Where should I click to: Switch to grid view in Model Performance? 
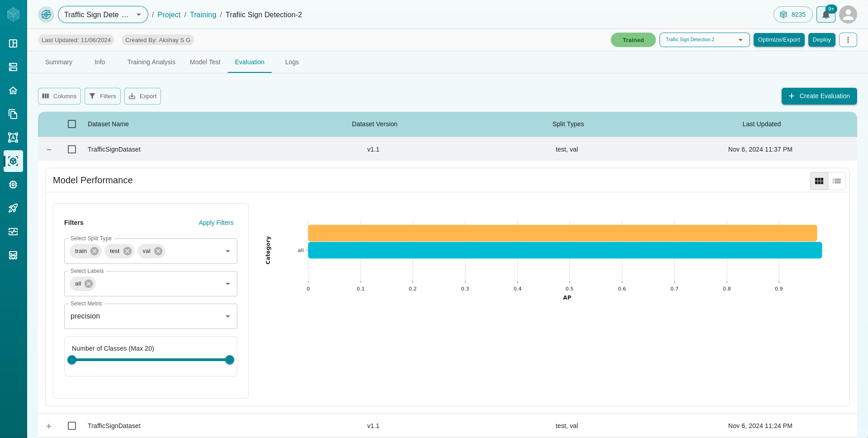click(819, 181)
